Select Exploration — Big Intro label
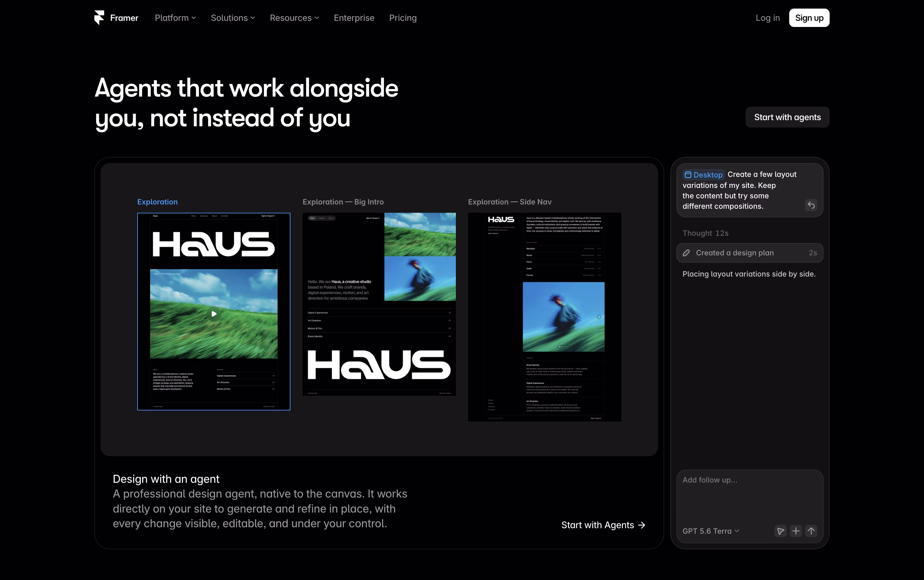Image resolution: width=924 pixels, height=580 pixels. tap(343, 202)
